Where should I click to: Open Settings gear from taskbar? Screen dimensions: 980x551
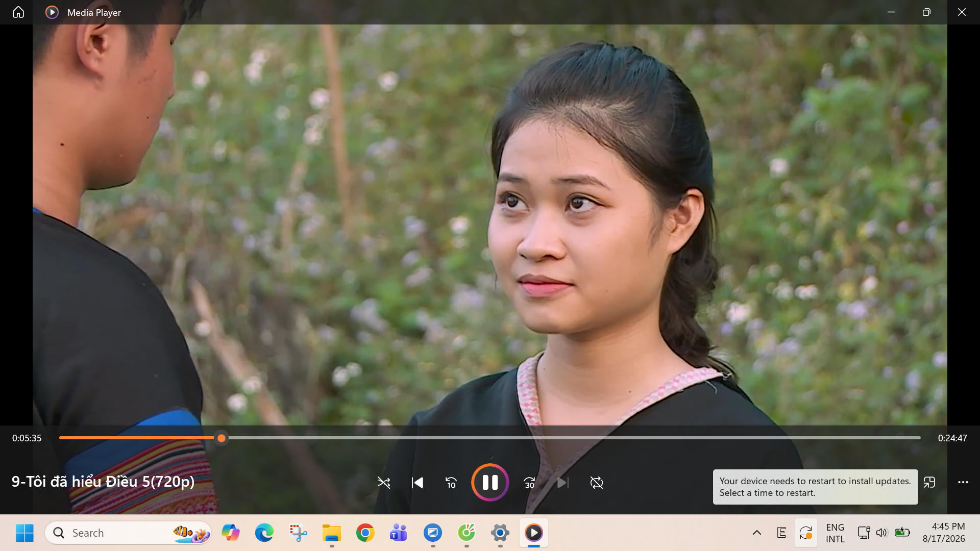point(500,533)
